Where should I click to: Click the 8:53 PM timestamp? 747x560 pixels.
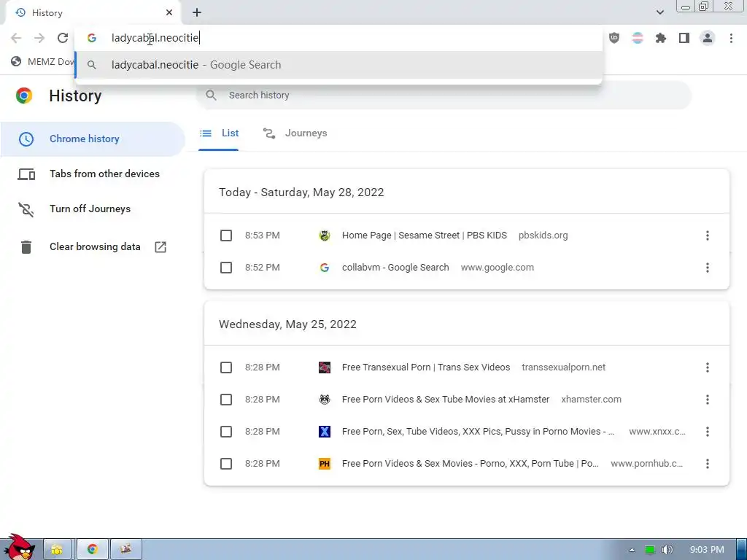point(263,236)
